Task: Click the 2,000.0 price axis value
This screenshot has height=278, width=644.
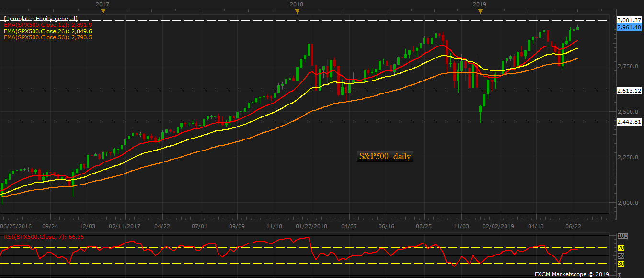Action: [629, 203]
